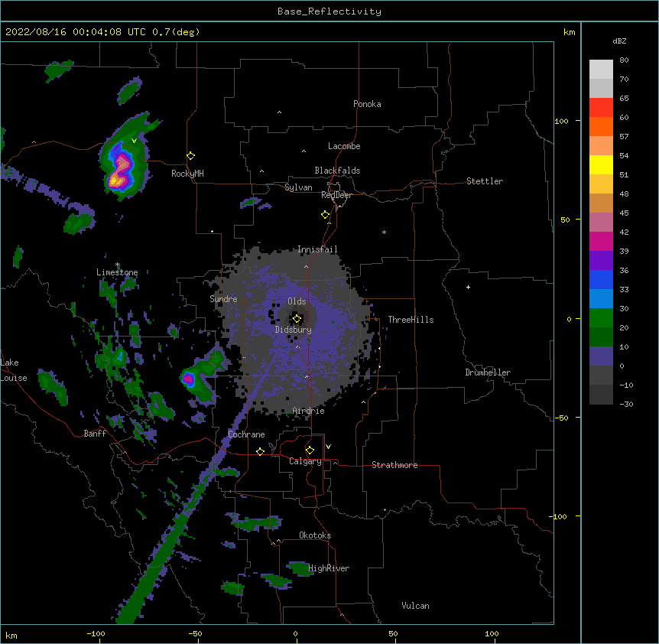This screenshot has width=659, height=644.
Task: Click the Olds label
Action: click(297, 301)
